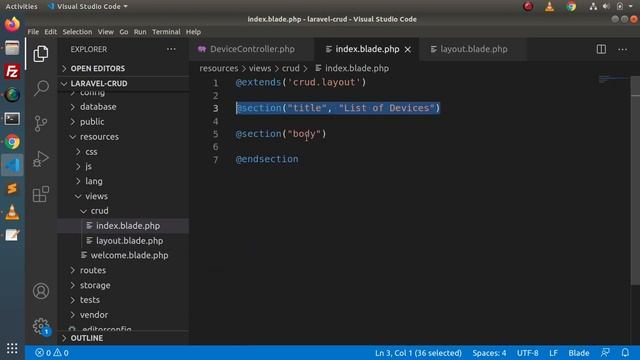Viewport: 640px width, 360px height.
Task: Open the Selection menu
Action: [77, 32]
